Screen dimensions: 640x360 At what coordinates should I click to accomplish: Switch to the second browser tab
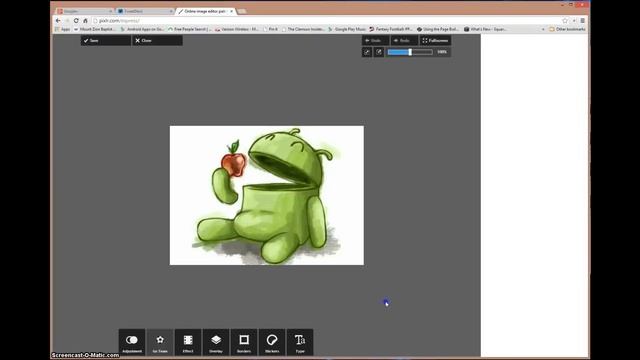145,11
